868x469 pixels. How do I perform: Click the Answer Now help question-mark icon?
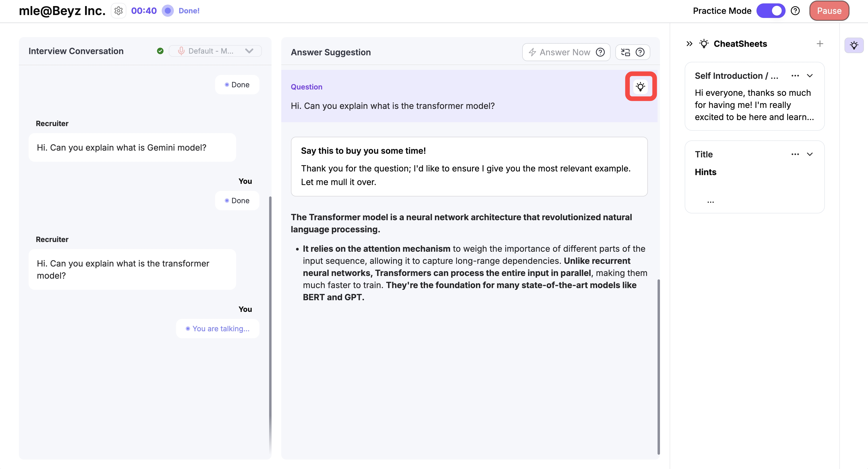pyautogui.click(x=600, y=52)
